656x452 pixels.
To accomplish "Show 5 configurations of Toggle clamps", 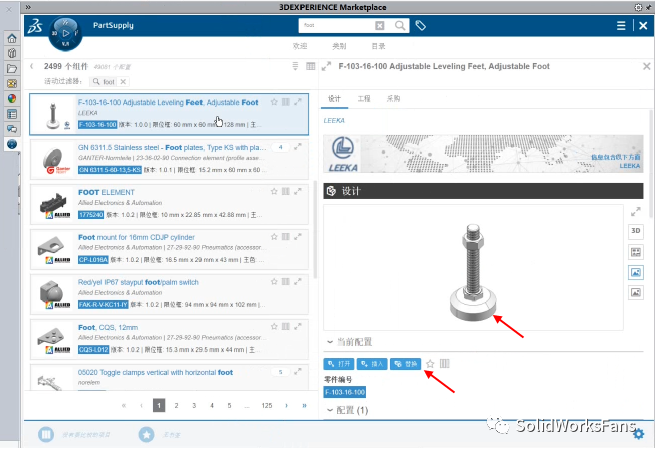I will click(281, 372).
